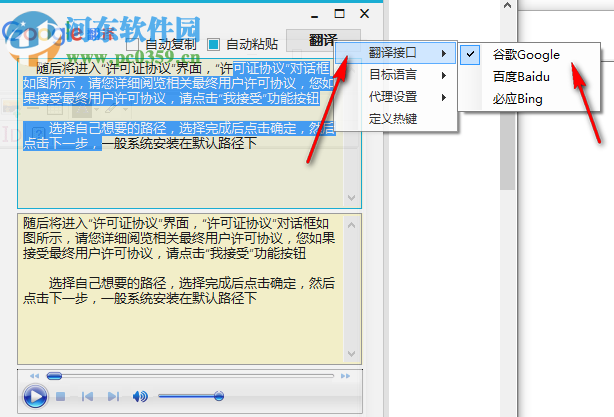Click the 翻译接口 submenu arrow
This screenshot has height=417, width=614.
[x=444, y=53]
